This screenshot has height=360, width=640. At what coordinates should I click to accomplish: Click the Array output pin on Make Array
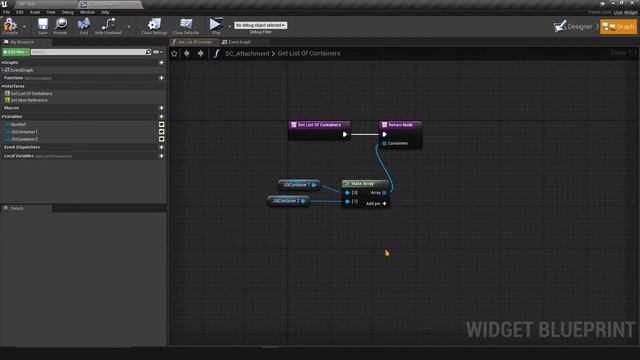[384, 193]
